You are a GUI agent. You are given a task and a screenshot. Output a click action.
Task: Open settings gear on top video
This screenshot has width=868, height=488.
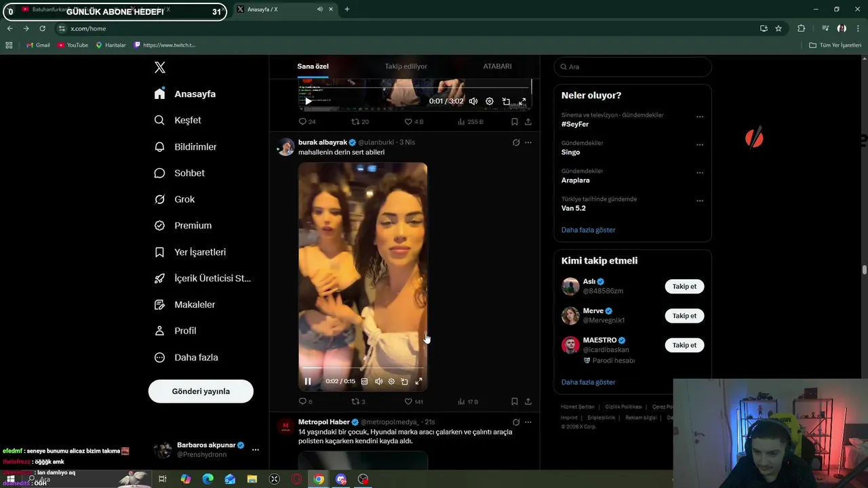[x=490, y=101]
